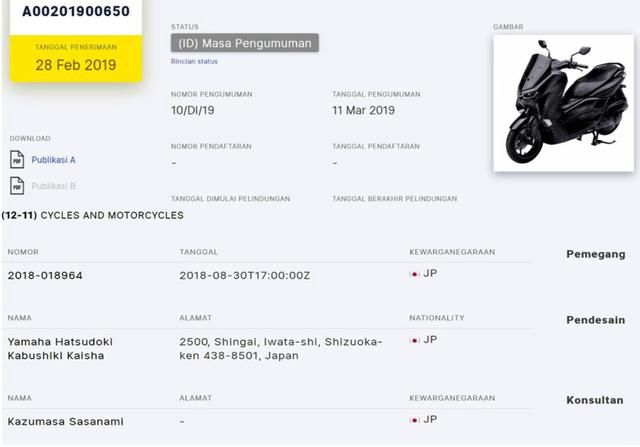This screenshot has width=640, height=447.
Task: Click the greyed Publikasi B link
Action: pyautogui.click(x=53, y=186)
